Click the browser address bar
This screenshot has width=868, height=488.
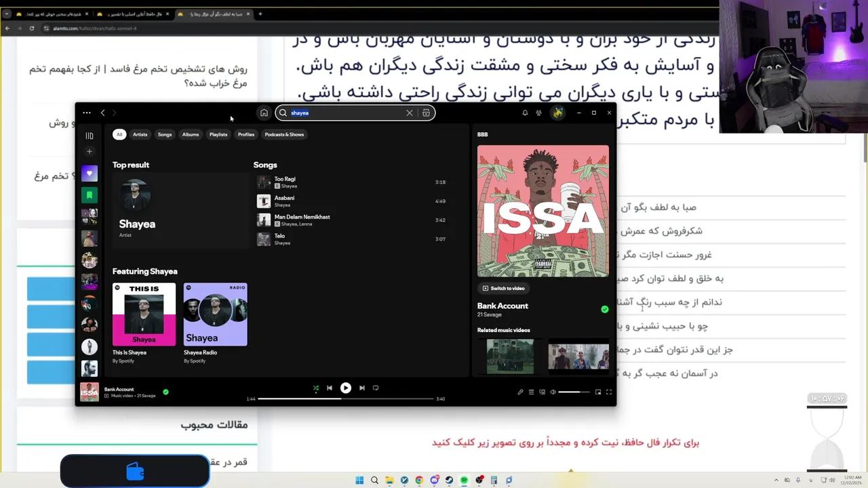pos(380,28)
